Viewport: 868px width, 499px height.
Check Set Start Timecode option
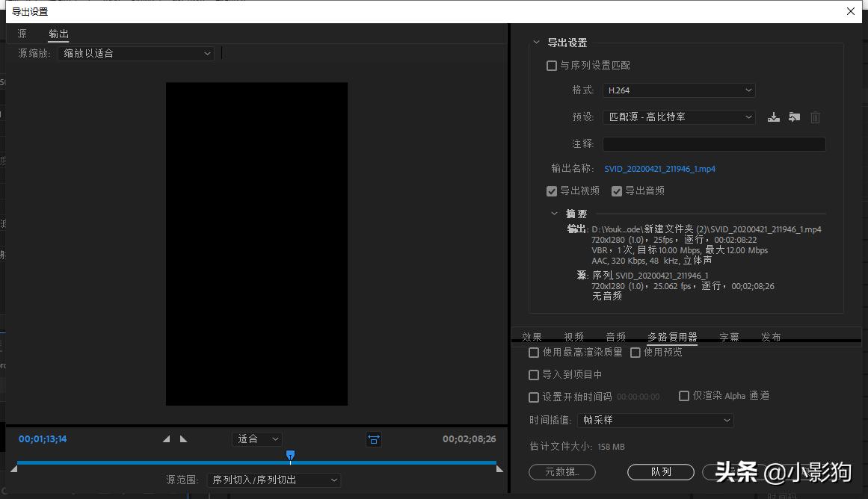[x=534, y=397]
